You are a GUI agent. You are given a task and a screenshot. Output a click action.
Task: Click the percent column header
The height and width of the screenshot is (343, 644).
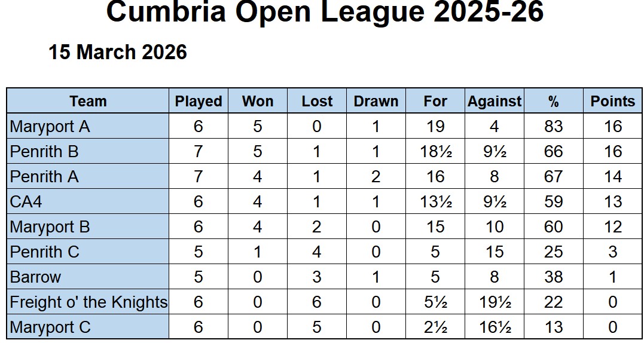[553, 101]
